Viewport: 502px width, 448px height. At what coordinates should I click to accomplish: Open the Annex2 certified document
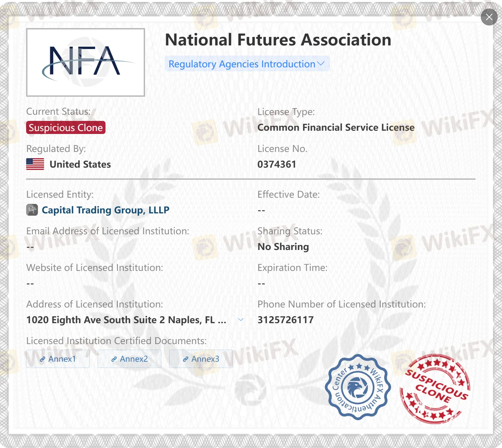click(x=129, y=358)
